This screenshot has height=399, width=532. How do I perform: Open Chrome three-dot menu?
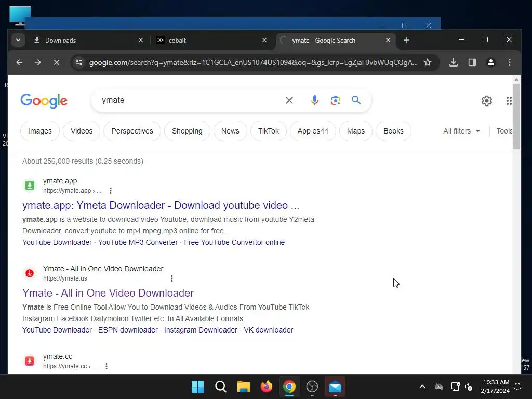coord(509,62)
